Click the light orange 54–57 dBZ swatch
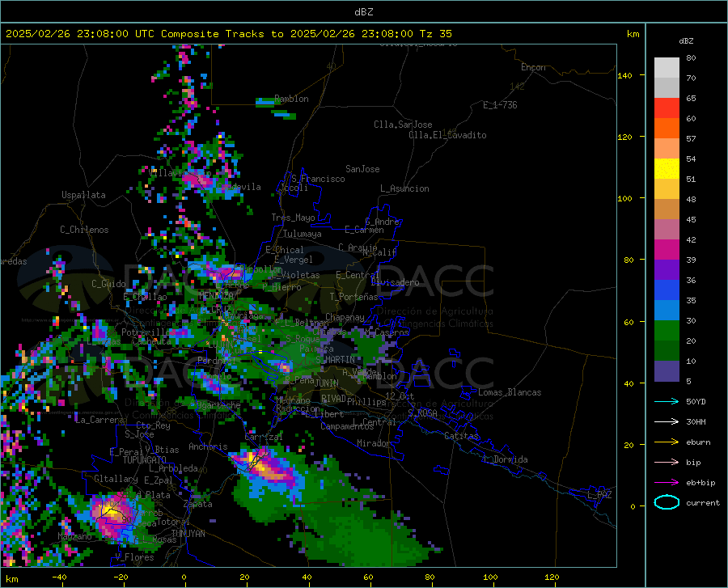The width and height of the screenshot is (728, 588). click(x=667, y=149)
